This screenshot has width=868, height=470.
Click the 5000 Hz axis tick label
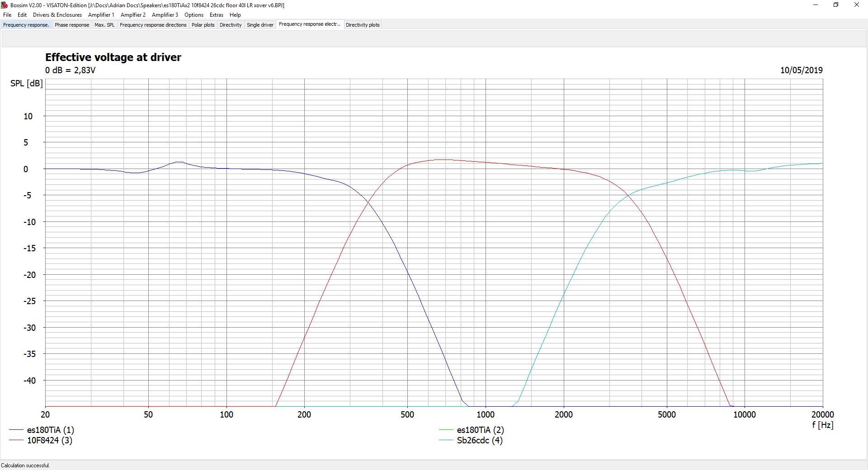[x=666, y=414]
